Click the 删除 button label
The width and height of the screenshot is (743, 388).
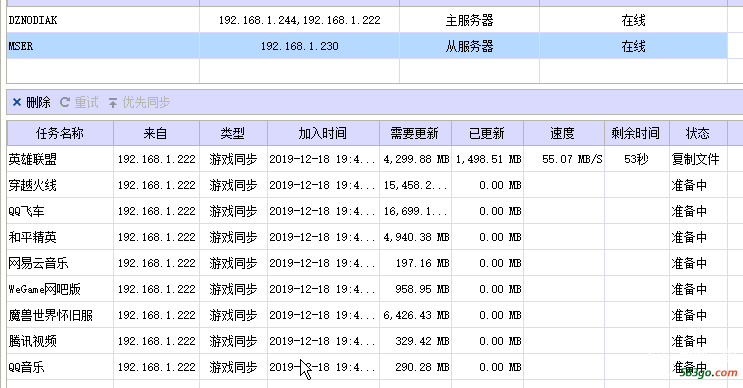click(38, 102)
